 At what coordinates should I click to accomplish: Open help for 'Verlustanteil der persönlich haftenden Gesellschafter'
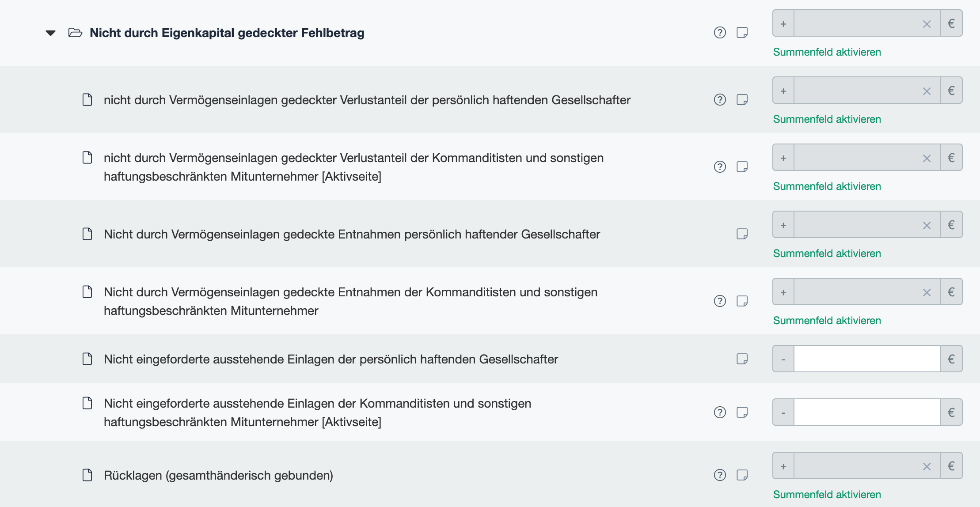coord(719,99)
